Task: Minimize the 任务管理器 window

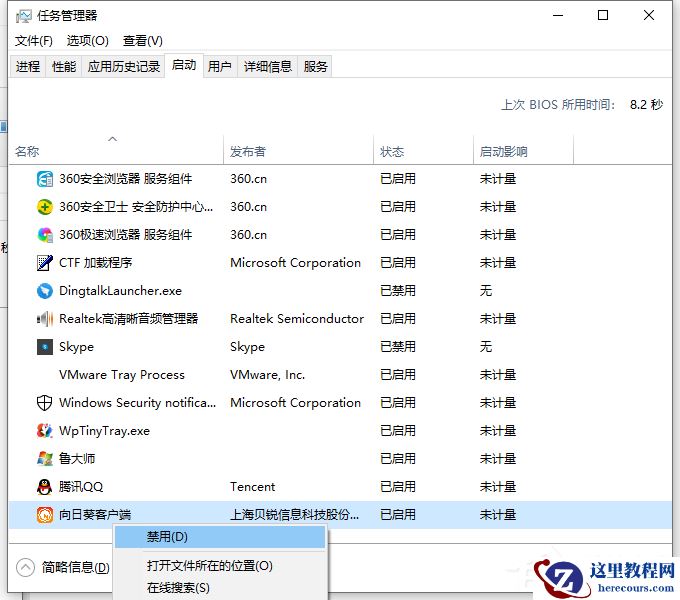Action: [558, 16]
